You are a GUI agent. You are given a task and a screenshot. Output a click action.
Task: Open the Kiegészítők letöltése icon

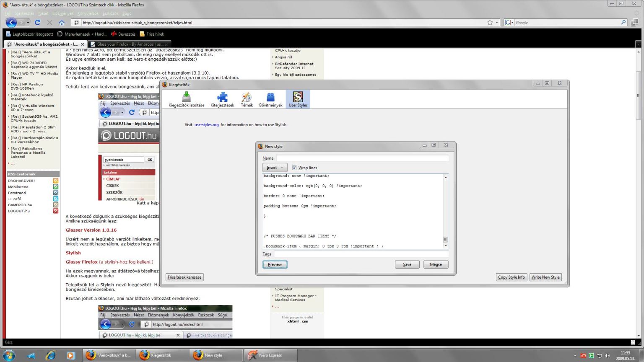pos(187,100)
